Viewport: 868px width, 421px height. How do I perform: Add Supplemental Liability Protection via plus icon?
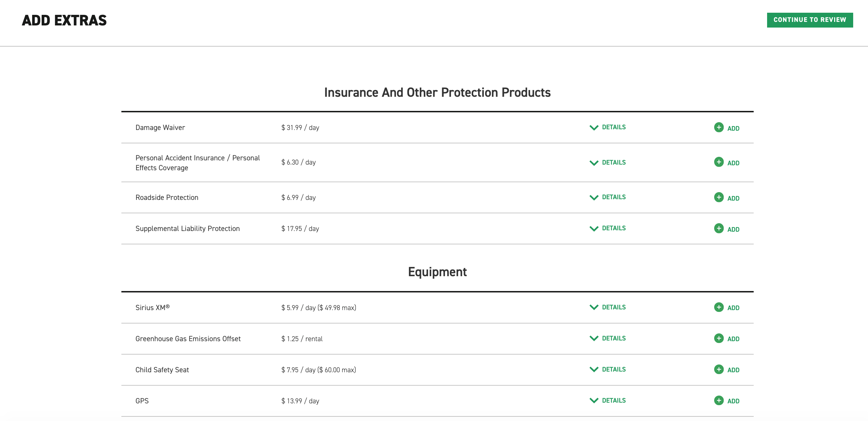[720, 229]
